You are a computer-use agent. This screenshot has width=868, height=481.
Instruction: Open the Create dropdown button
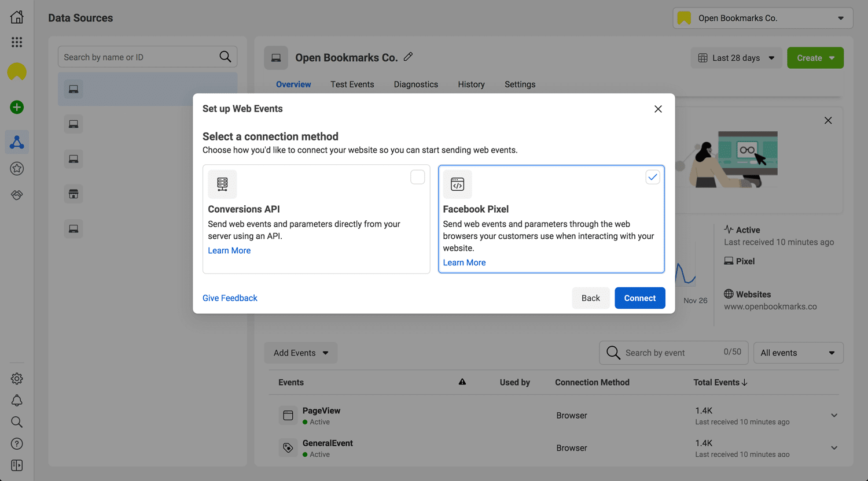point(815,58)
